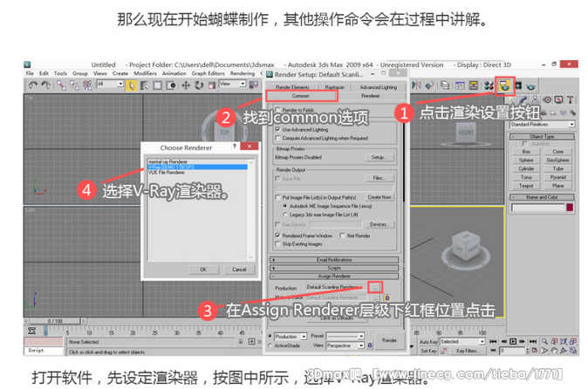Click the Render button
The image size is (588, 389).
[x=389, y=340]
